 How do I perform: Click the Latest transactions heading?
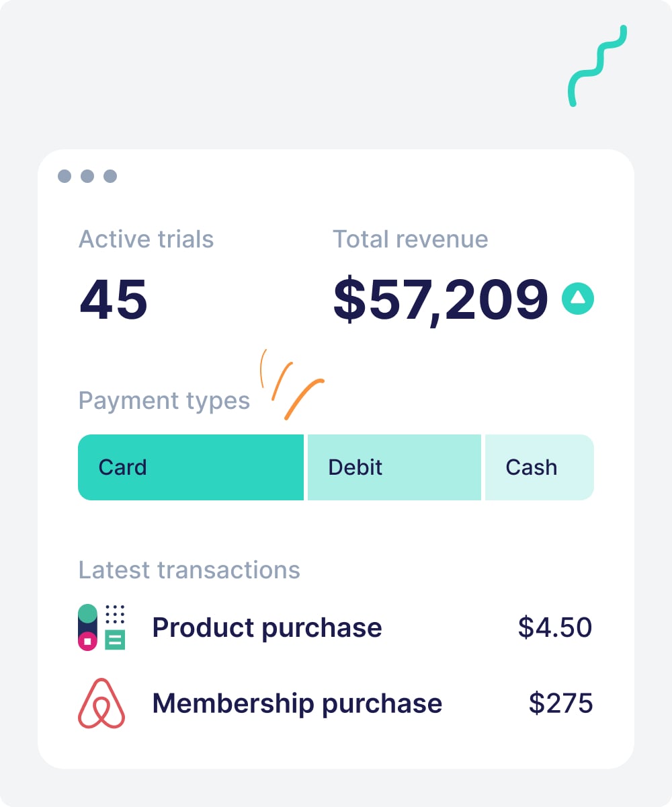tap(190, 570)
